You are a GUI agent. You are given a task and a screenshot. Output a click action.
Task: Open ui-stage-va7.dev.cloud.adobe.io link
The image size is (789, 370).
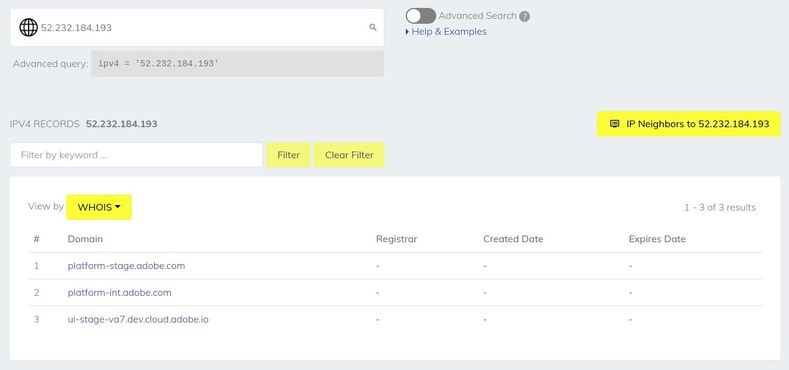point(138,319)
